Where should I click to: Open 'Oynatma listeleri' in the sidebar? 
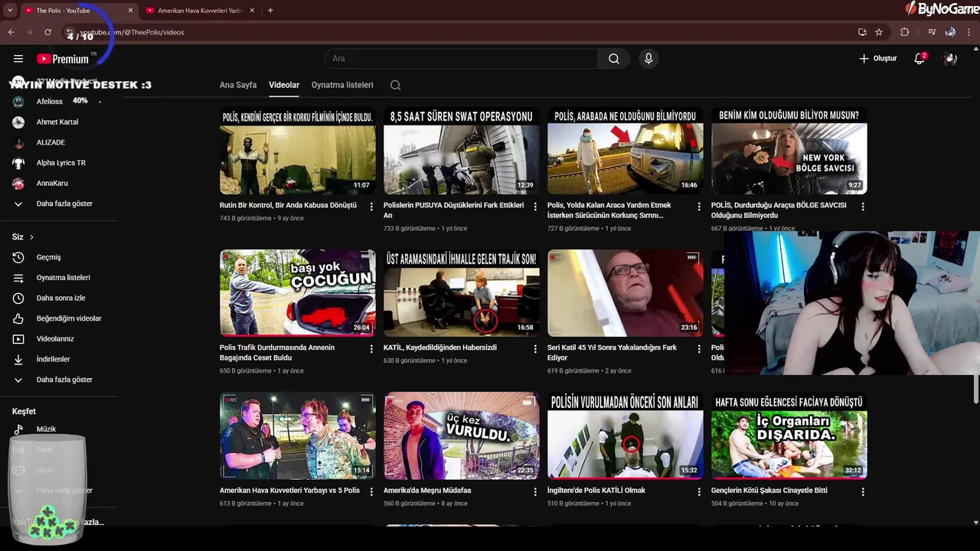63,278
